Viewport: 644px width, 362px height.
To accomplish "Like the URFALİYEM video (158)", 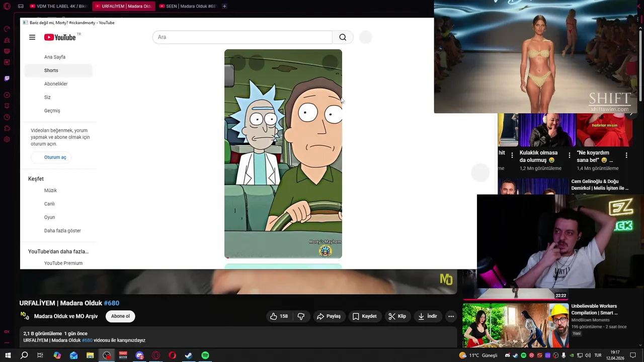I will (278, 316).
